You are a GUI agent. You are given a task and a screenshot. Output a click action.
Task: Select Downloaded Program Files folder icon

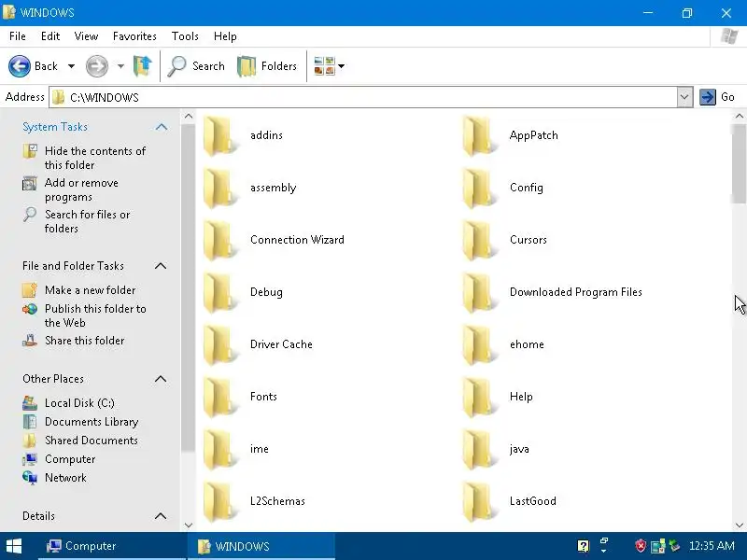[479, 292]
